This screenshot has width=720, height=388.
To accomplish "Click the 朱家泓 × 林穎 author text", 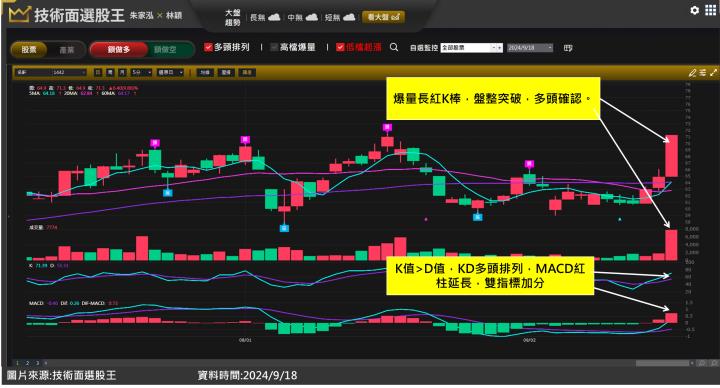I will coord(156,15).
